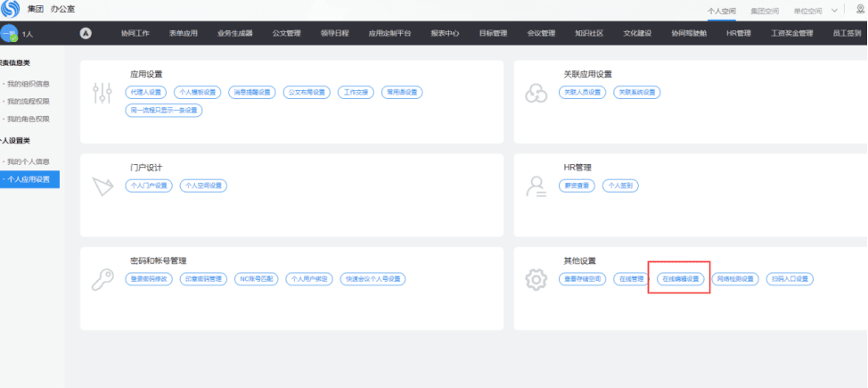Image resolution: width=868 pixels, height=388 pixels.
Task: Open the 公文管理 menu
Action: [x=286, y=33]
